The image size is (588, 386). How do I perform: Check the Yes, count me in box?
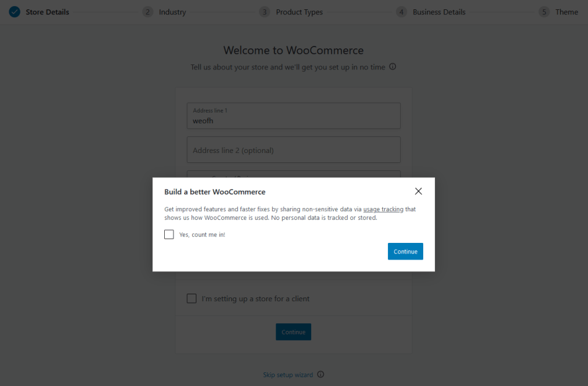tap(169, 234)
